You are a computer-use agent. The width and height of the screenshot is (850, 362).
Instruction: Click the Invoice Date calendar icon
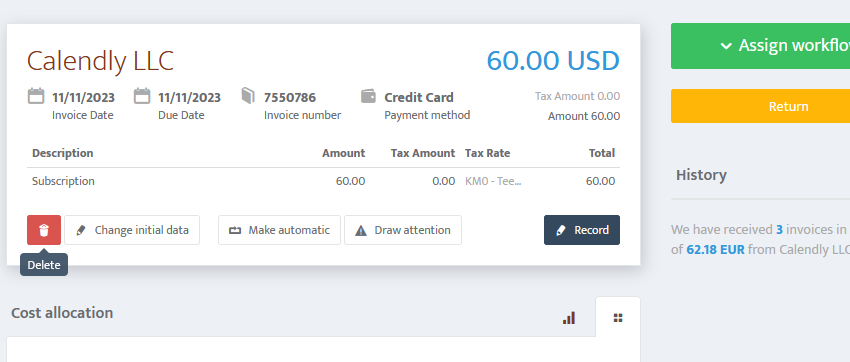[36, 96]
